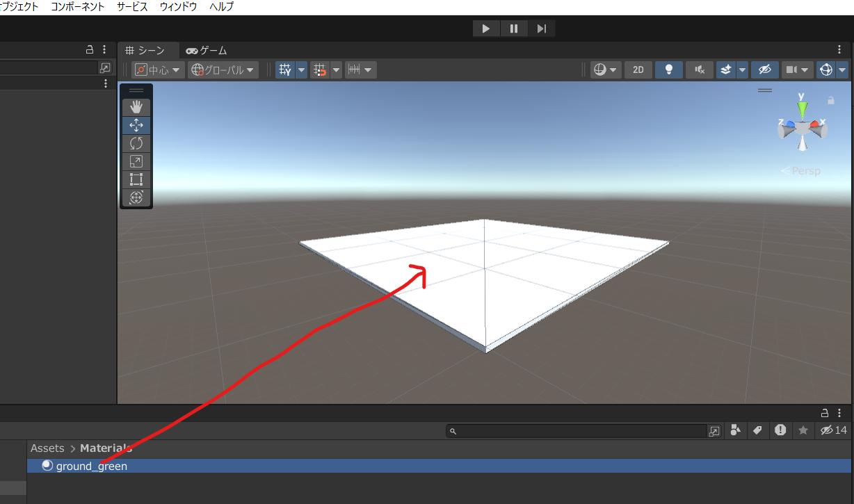854x504 pixels.
Task: Switch the Scene view to 2D mode
Action: point(638,70)
